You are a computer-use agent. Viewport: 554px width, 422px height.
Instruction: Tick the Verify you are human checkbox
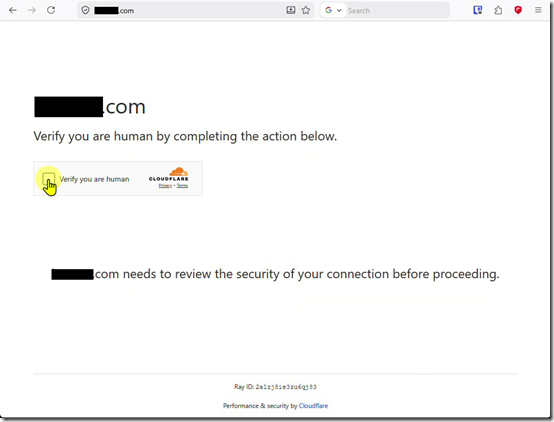48,179
